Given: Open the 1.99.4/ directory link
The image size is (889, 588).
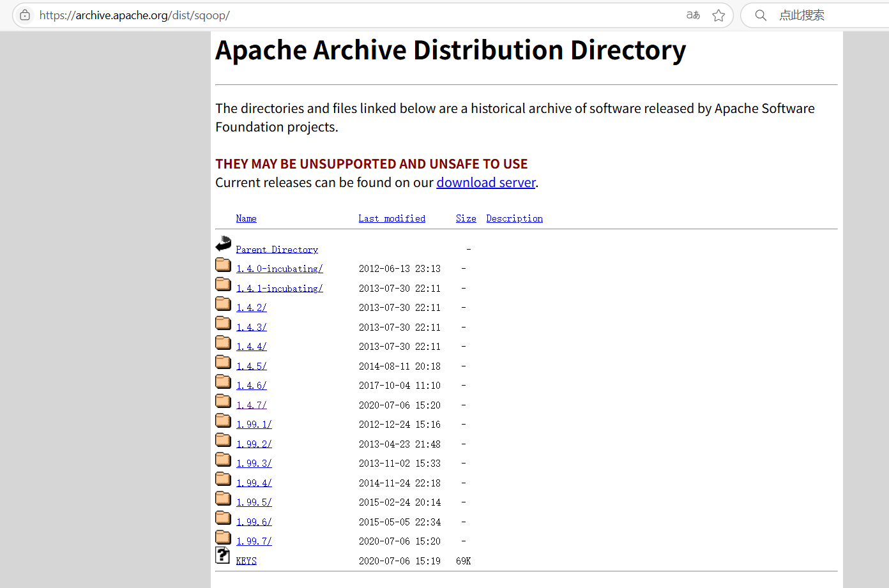Looking at the screenshot, I should tap(254, 483).
